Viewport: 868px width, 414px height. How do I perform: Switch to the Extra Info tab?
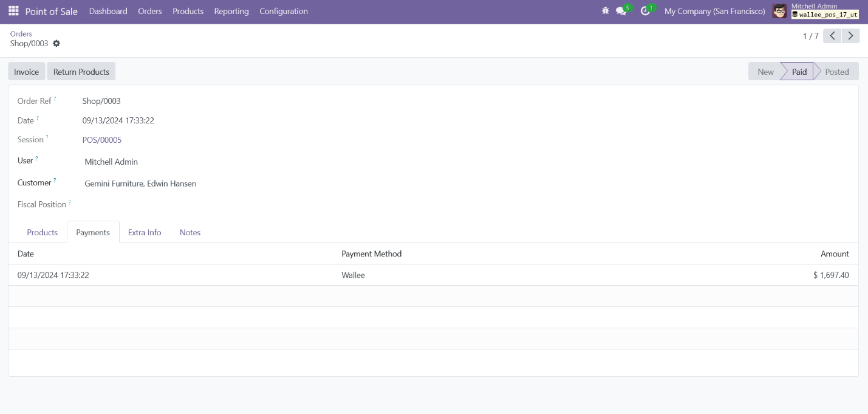point(145,232)
